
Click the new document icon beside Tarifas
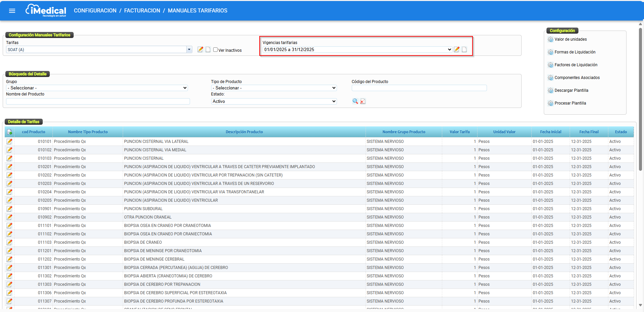tap(208, 49)
